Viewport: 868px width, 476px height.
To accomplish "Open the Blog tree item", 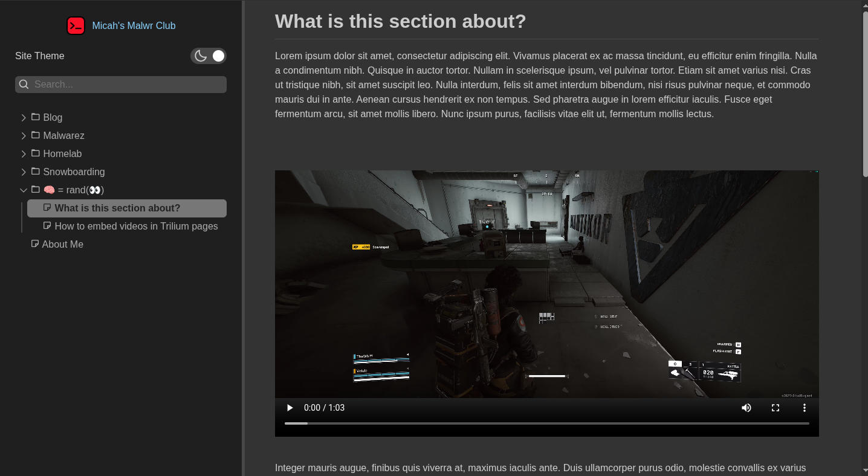I will [x=53, y=118].
